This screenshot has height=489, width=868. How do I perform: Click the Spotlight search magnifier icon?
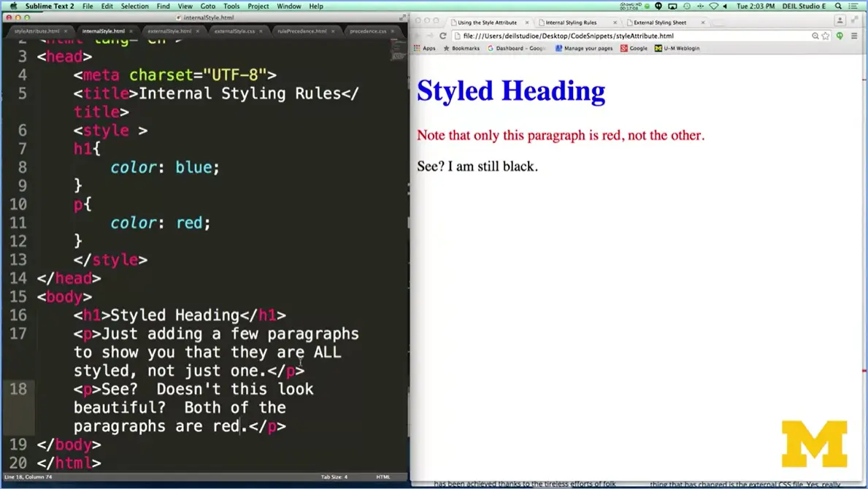(x=840, y=6)
